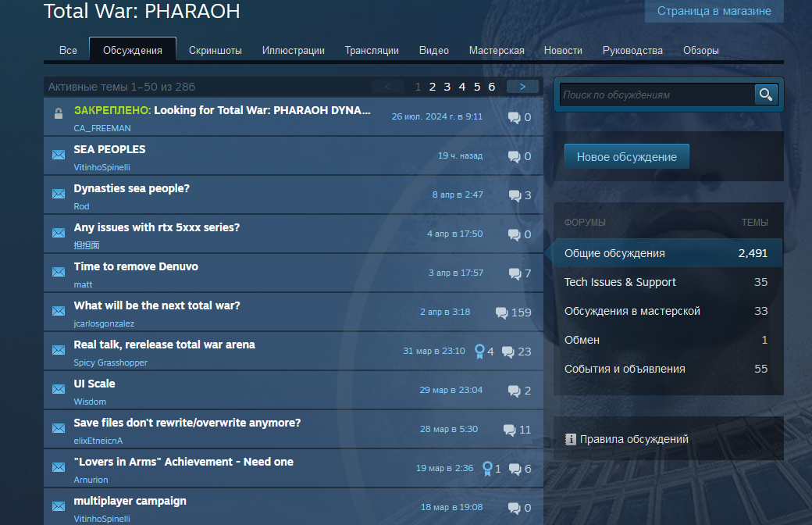
Task: Open the Видео tab
Action: click(434, 50)
